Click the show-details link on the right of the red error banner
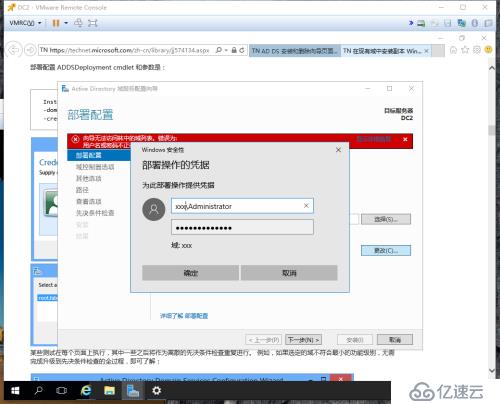Image resolution: width=500 pixels, height=404 pixels. click(374, 139)
